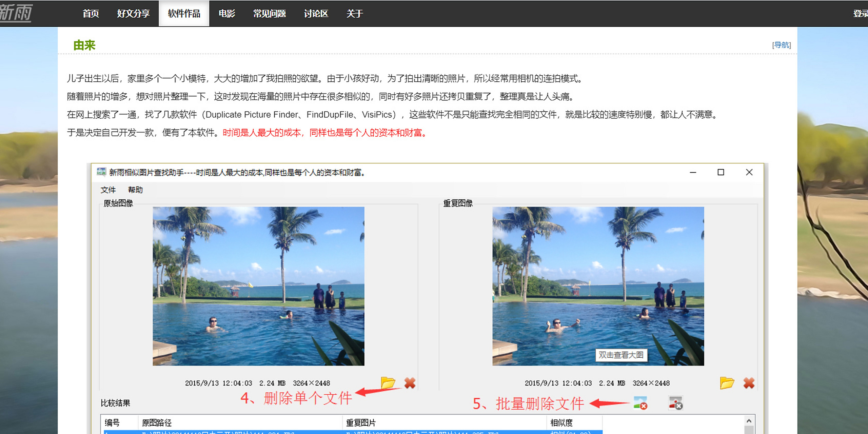Delete the duplicate file via red X icon
868x434 pixels.
click(x=749, y=382)
